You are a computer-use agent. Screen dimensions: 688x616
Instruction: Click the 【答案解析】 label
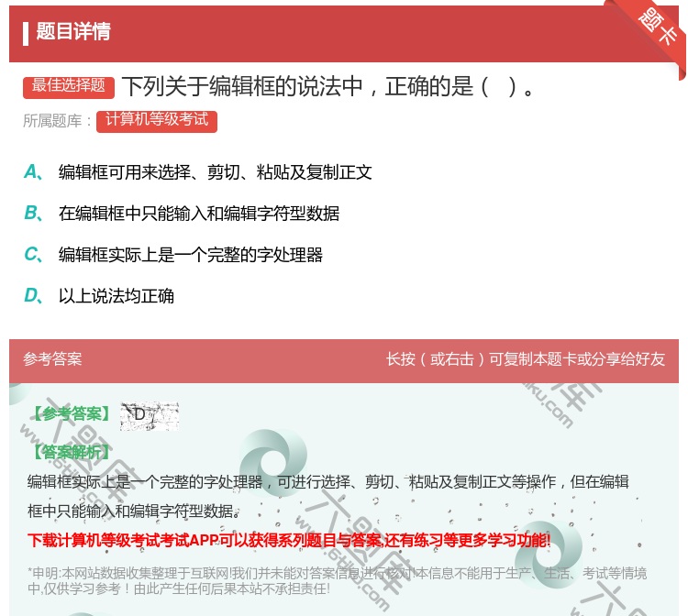tap(72, 452)
